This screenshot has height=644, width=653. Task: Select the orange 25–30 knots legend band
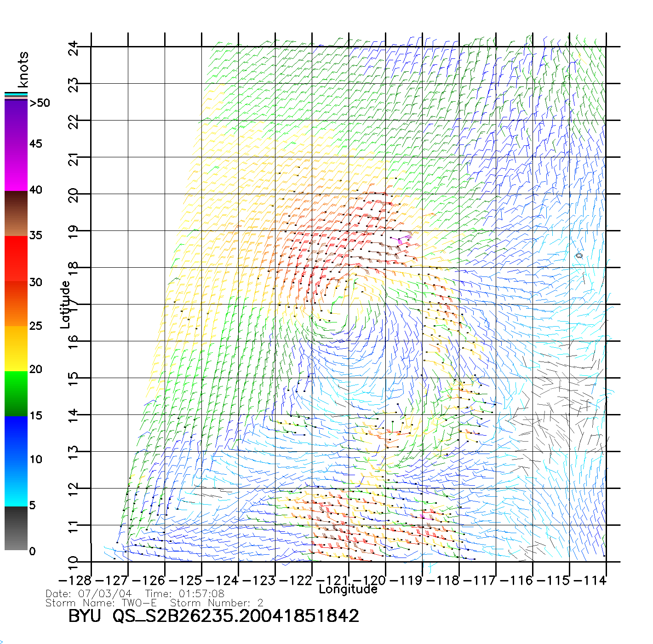16,304
